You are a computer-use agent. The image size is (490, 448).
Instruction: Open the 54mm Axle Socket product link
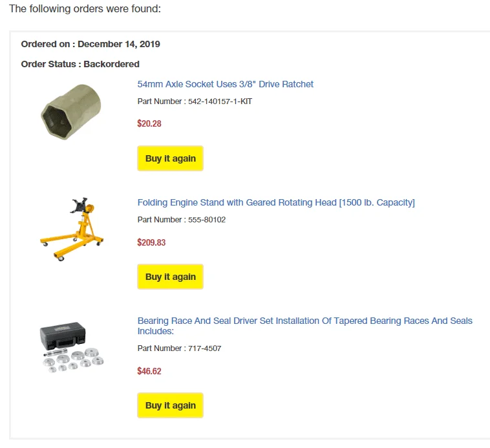pyautogui.click(x=225, y=84)
